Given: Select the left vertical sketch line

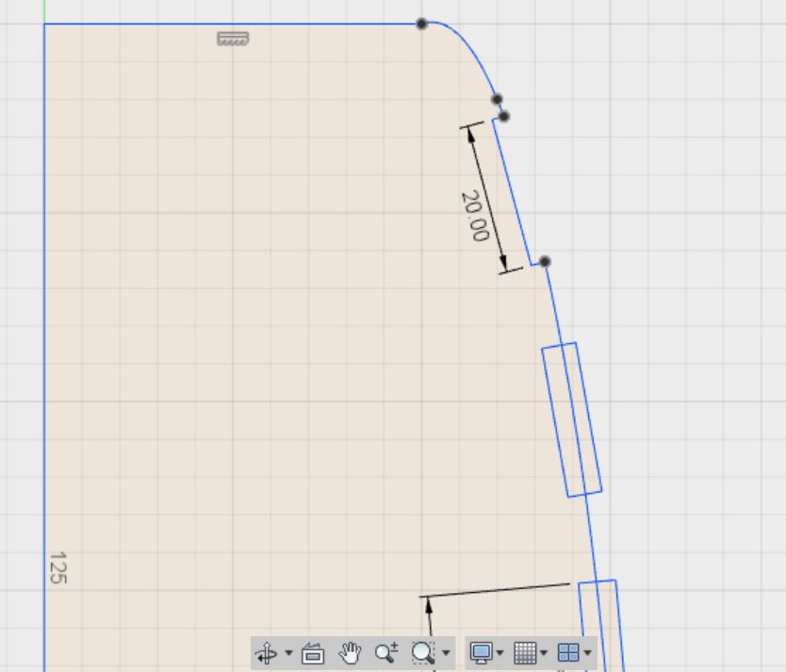Looking at the screenshot, I should (44, 347).
